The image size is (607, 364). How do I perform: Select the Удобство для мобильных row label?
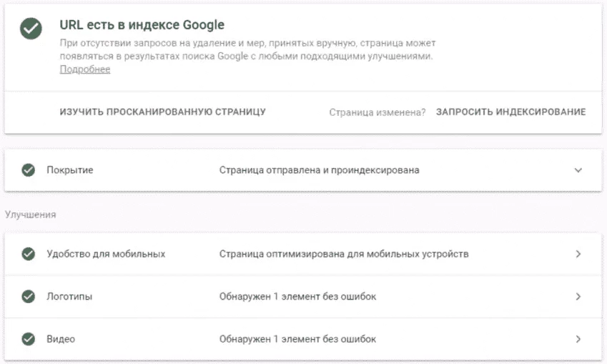pos(106,254)
